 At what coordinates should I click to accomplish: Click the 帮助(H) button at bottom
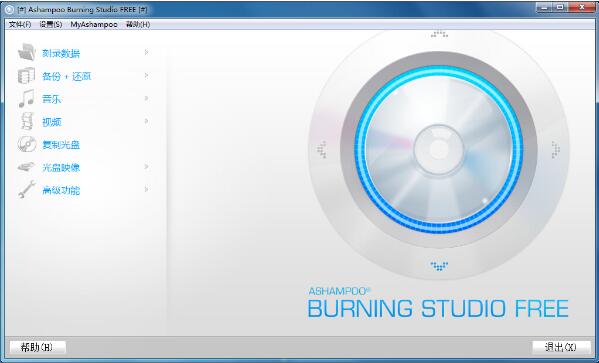tap(37, 347)
